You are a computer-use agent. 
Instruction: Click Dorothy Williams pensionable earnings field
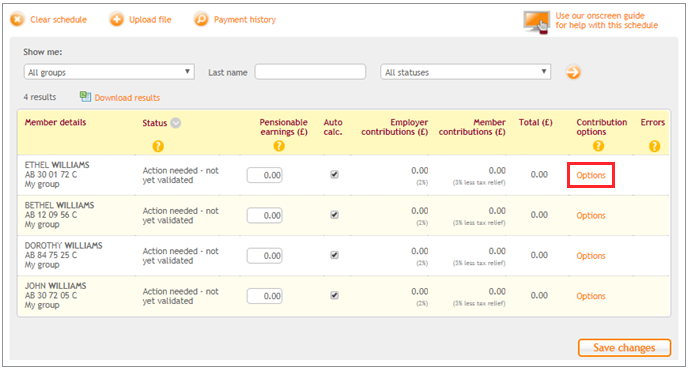pos(265,256)
